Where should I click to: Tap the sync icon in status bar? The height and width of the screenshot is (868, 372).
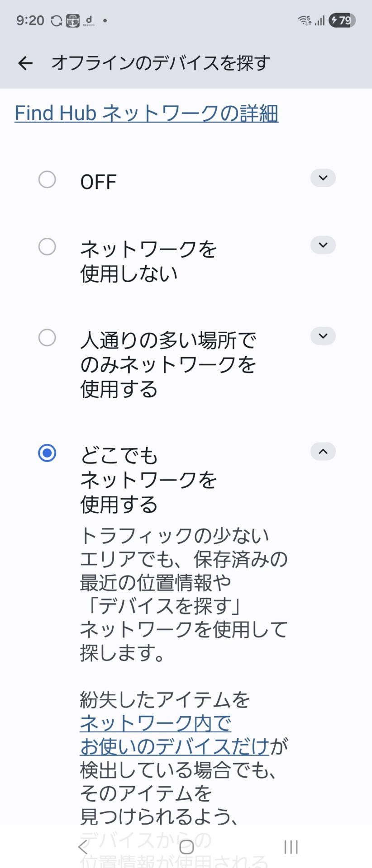(x=57, y=21)
